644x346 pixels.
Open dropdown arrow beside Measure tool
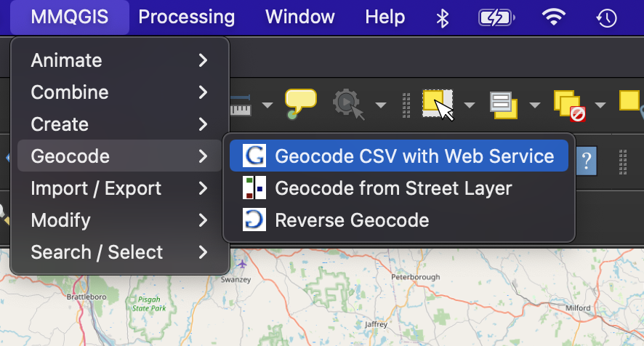(267, 105)
